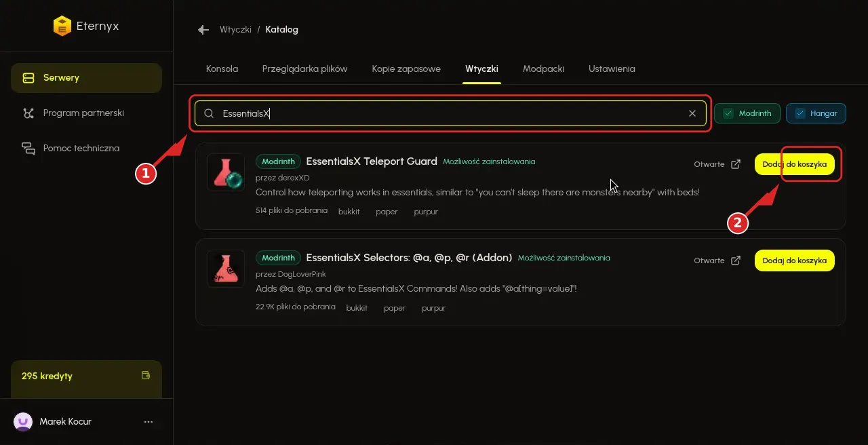This screenshot has width=868, height=445.
Task: Click author text przez derexXD
Action: 282,178
